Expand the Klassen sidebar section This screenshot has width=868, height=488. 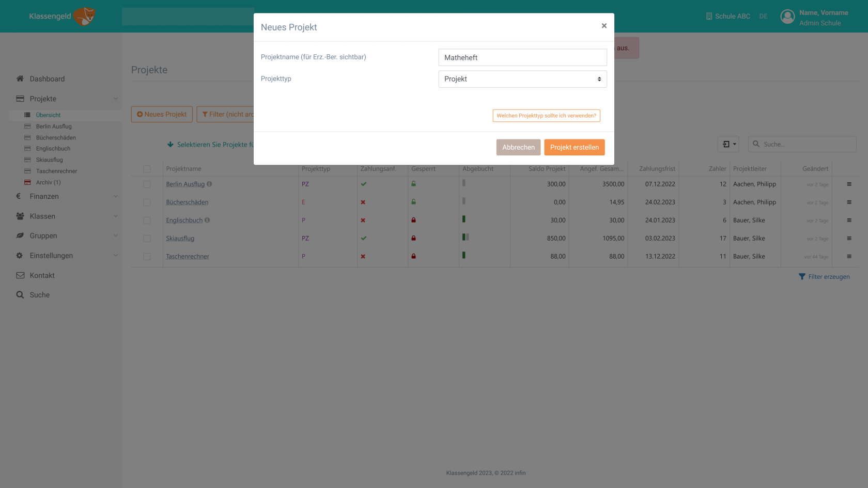[x=116, y=216]
